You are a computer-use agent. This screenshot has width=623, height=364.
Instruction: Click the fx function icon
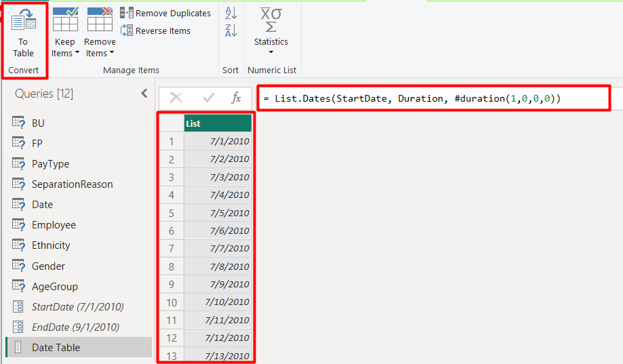pyautogui.click(x=236, y=98)
